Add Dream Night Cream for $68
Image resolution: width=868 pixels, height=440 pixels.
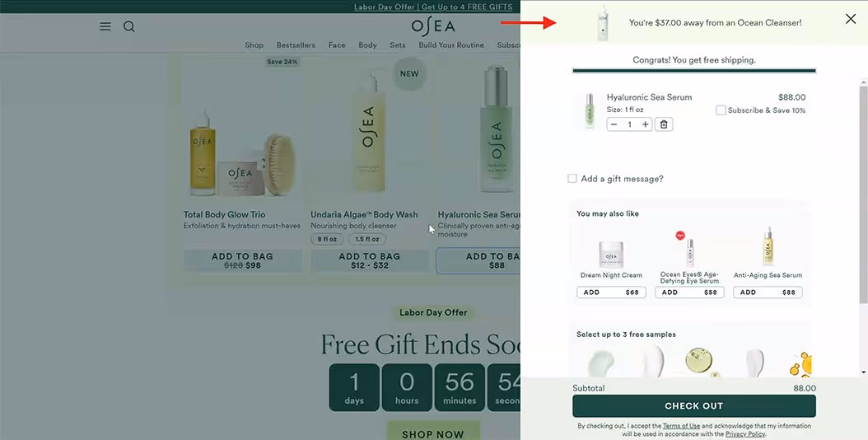coord(611,292)
